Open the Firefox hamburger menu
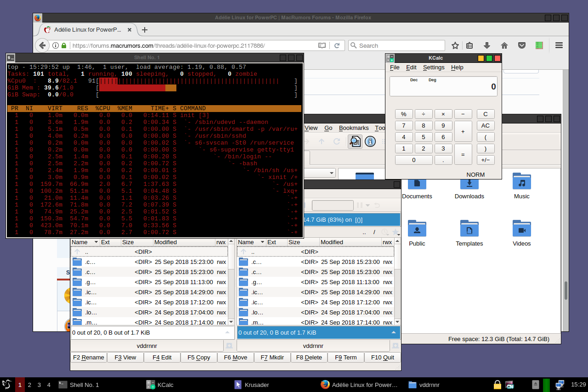This screenshot has height=392, width=588. [x=559, y=45]
